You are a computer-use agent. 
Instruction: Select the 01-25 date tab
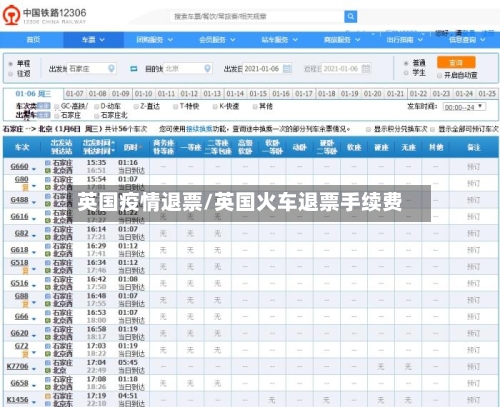[487, 94]
